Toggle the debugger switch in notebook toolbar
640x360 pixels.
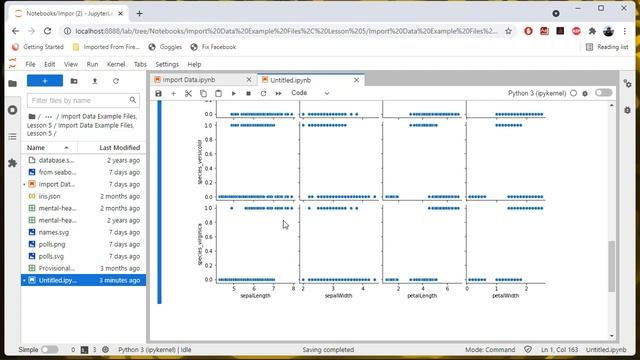click(603, 93)
